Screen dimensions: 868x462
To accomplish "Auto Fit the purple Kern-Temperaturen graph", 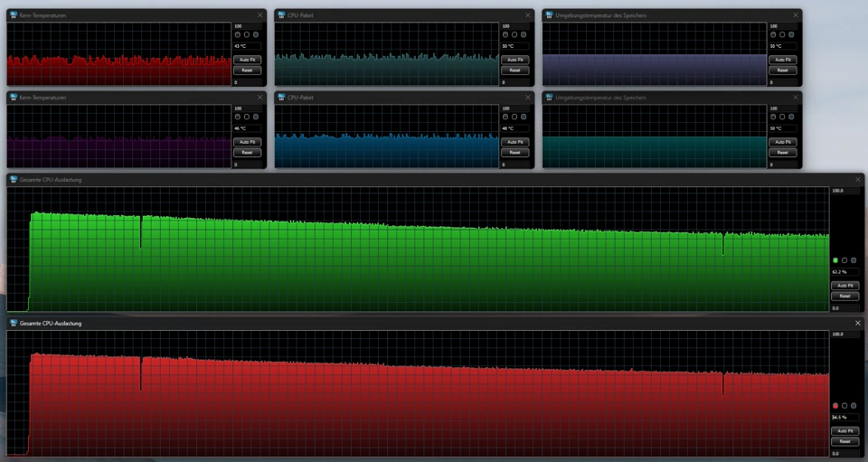I will coord(248,142).
